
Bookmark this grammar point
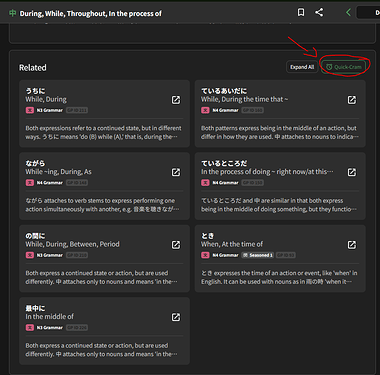301,13
